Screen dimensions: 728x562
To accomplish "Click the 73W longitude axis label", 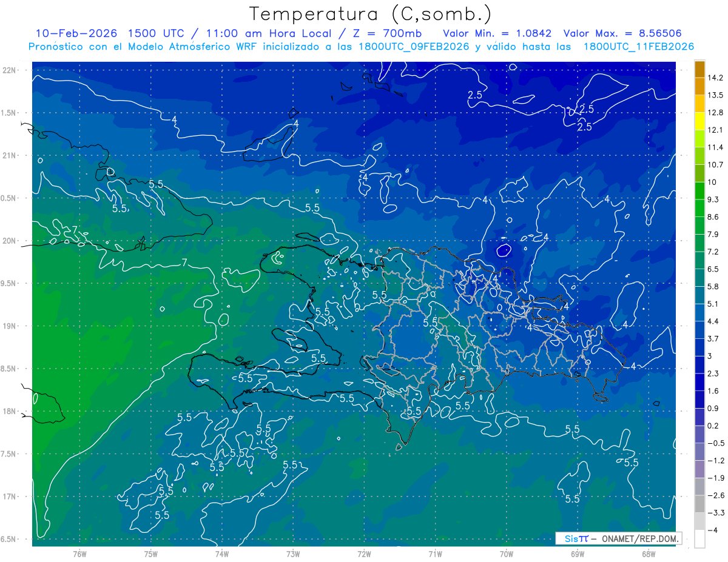I will (293, 554).
